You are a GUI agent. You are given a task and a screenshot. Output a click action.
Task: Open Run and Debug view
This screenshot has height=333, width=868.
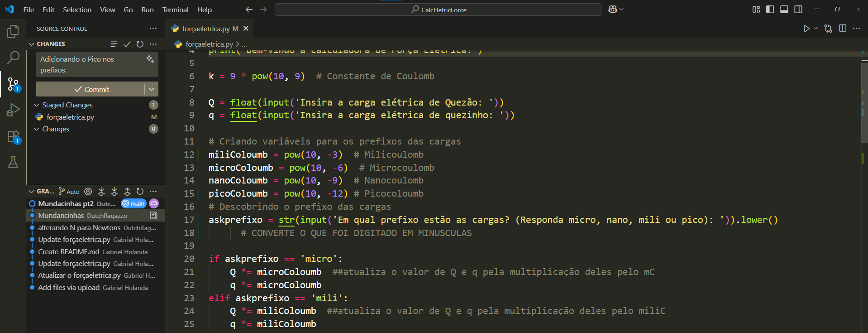[13, 110]
